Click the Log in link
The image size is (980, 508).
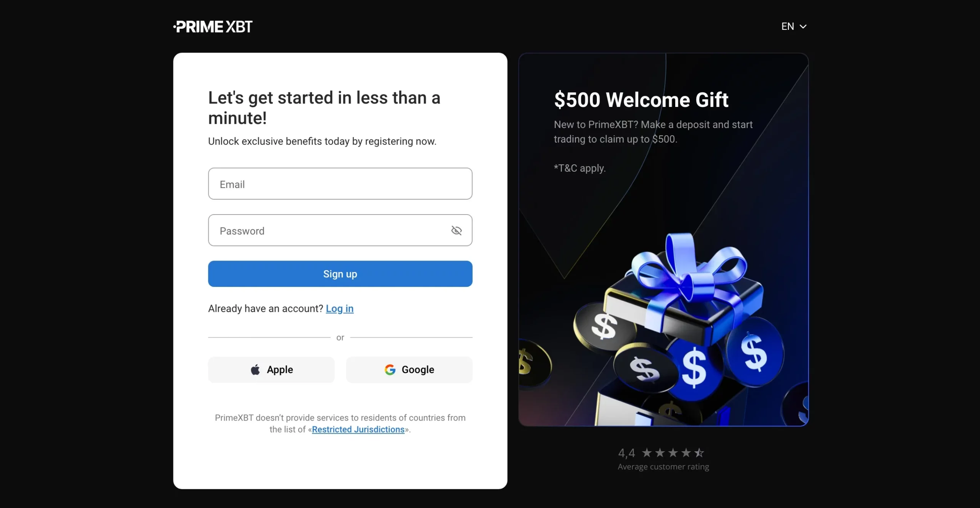pos(340,308)
